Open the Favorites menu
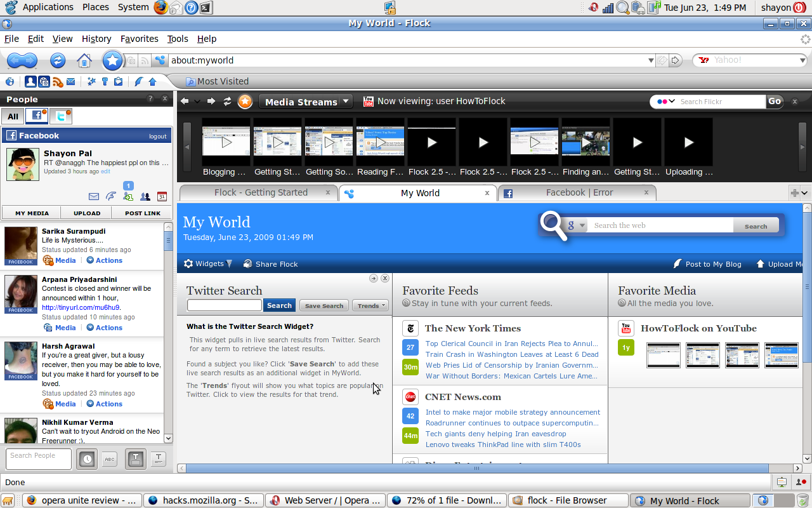 [139, 39]
